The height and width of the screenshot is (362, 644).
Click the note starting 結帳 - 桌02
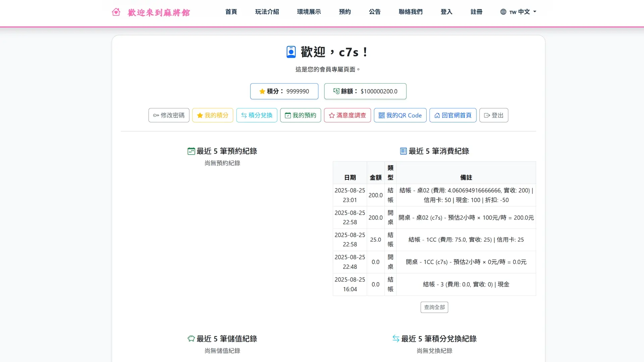click(466, 195)
